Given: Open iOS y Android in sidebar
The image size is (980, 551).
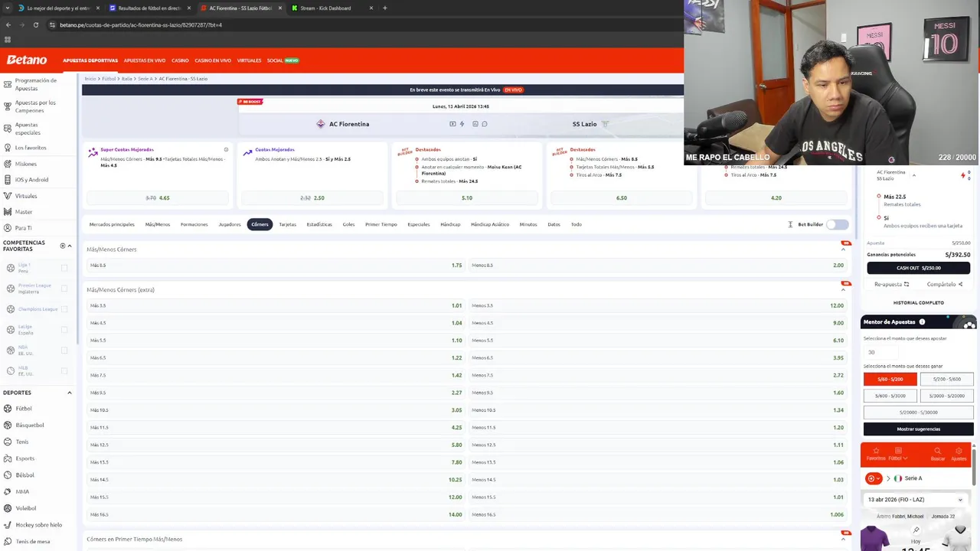Looking at the screenshot, I should click(x=31, y=180).
